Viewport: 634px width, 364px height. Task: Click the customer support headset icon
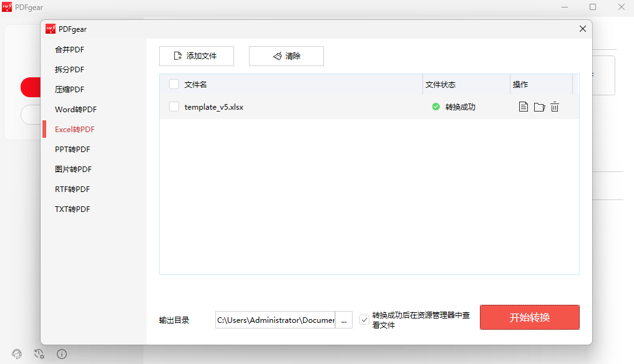tap(16, 353)
